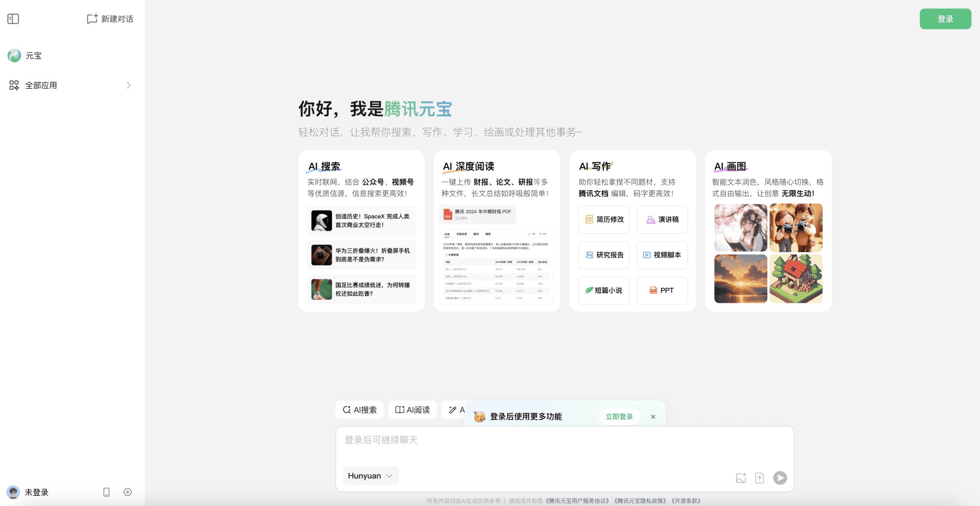Viewport: 980px width, 506px height.
Task: Focus the chat message input field
Action: coord(563,446)
